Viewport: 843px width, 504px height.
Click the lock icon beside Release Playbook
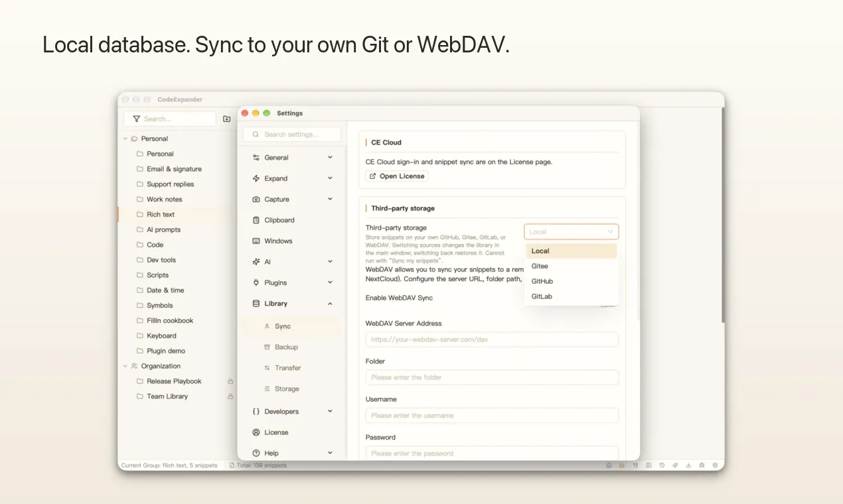[230, 381]
